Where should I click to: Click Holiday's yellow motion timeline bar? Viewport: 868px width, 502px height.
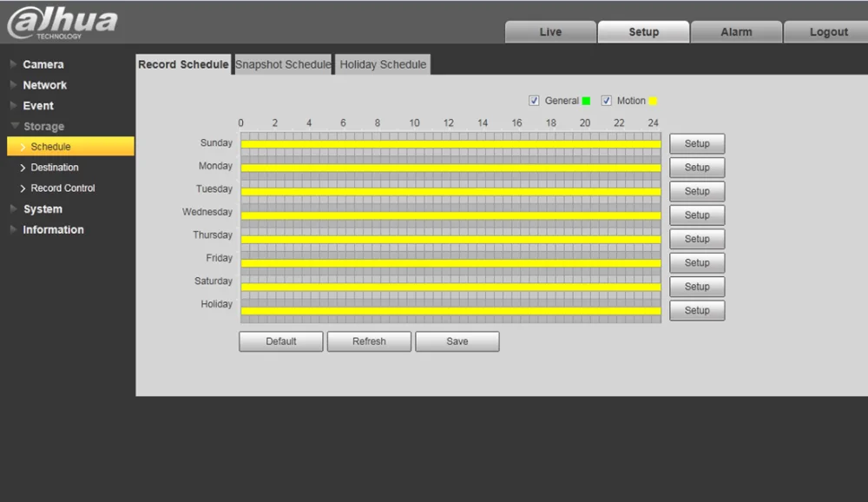click(x=450, y=311)
